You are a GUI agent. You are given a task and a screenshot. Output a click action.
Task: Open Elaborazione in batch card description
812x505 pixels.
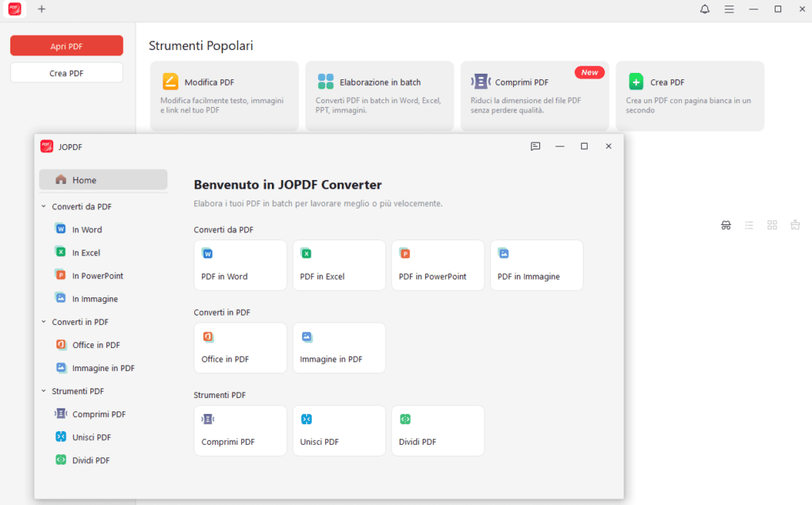(x=378, y=105)
